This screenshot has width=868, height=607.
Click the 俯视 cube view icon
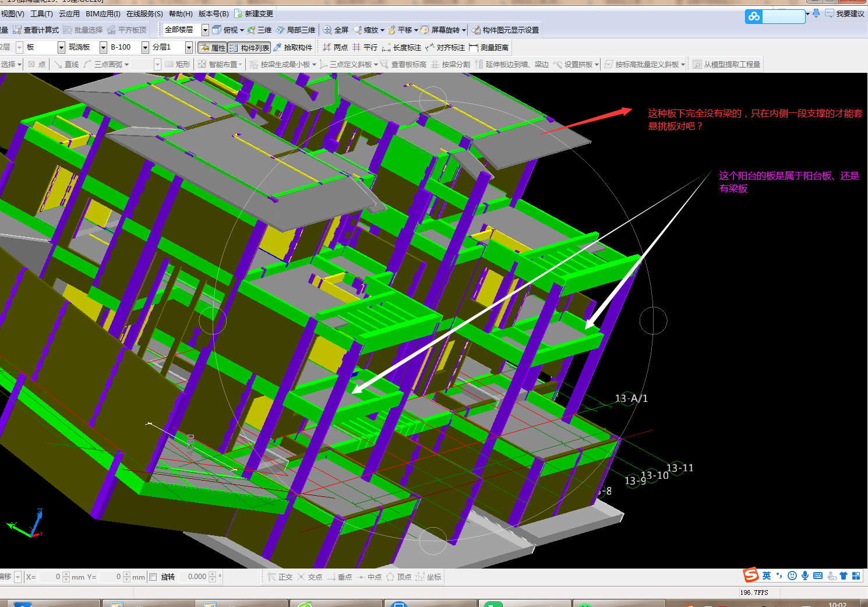pos(217,30)
